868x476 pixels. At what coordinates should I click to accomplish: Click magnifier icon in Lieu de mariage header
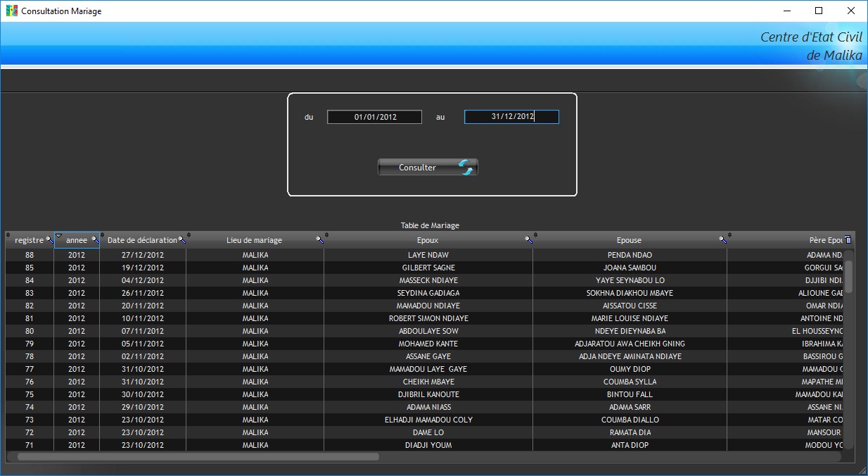click(x=320, y=240)
